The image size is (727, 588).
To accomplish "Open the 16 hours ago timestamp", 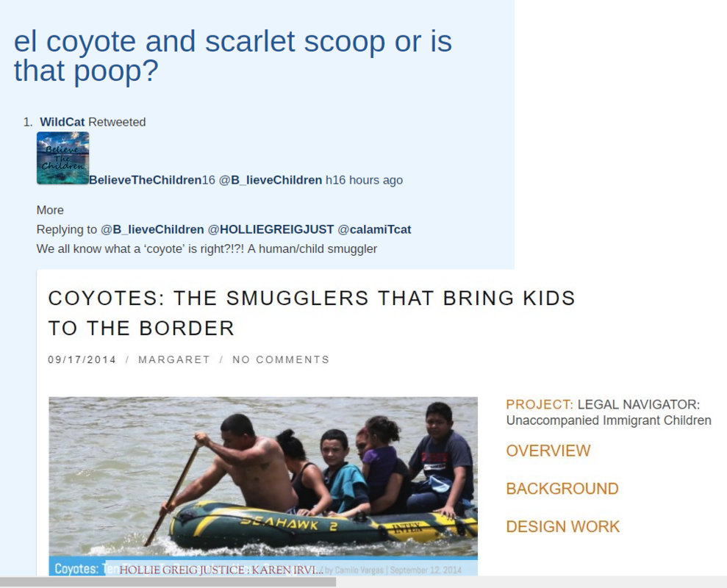I will [x=364, y=180].
